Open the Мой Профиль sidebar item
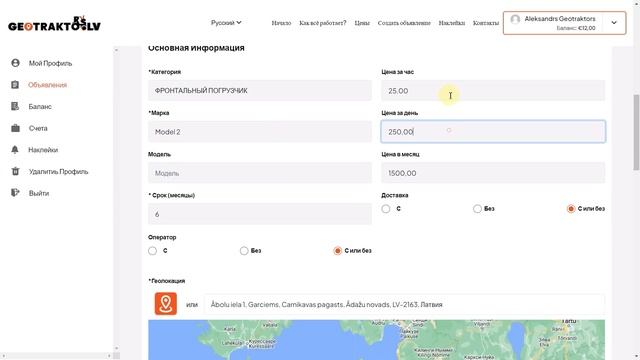Viewport: 640px width, 360px height. 50,63
